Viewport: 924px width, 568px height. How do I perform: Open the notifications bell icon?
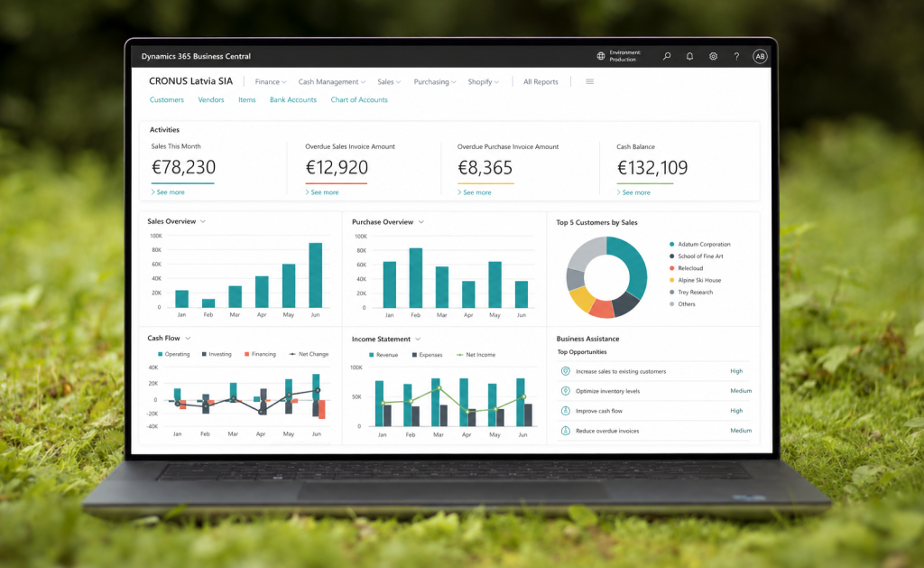[689, 56]
